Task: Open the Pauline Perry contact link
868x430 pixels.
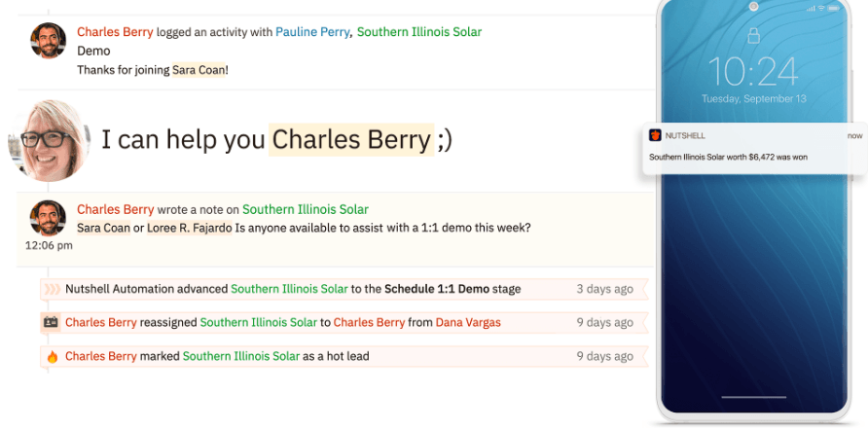Action: point(311,32)
